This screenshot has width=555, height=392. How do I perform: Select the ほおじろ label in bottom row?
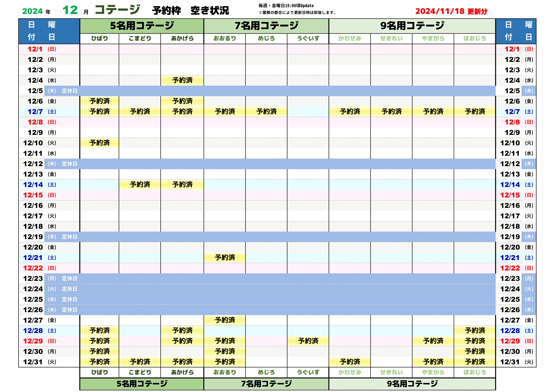475,373
